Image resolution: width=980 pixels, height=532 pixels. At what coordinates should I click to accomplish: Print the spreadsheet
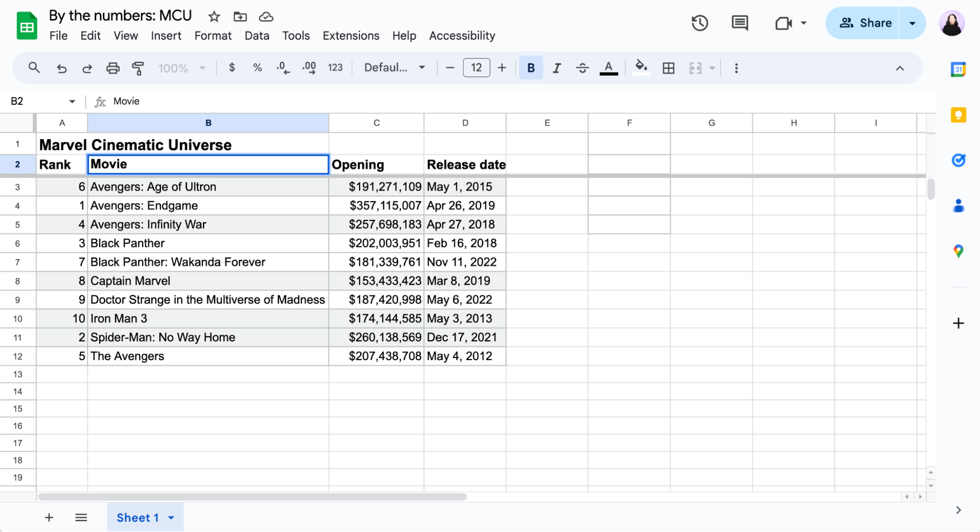point(113,68)
